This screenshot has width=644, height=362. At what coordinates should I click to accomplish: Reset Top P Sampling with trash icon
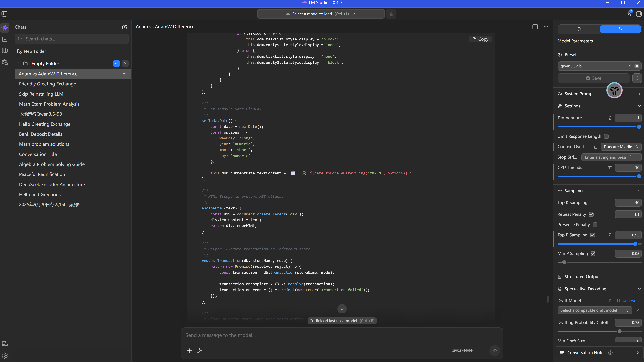[610, 235]
